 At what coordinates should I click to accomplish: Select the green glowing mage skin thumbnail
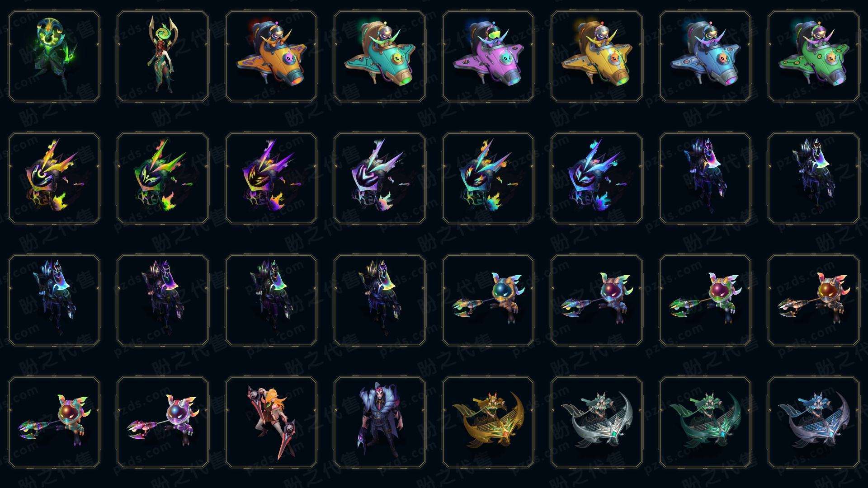click(54, 56)
